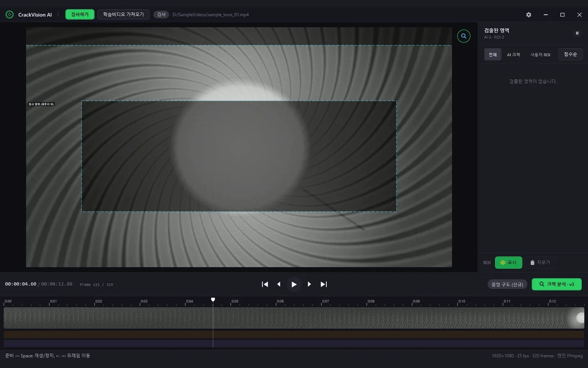Screen dimensions: 588x368
Task: Select the 전체 tab
Action: click(492, 54)
